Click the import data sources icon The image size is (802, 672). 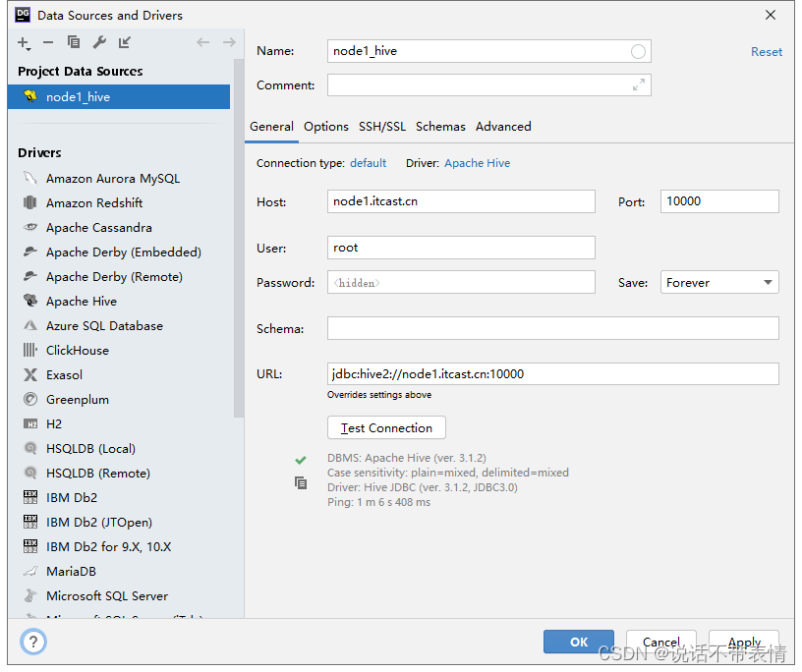coord(125,43)
